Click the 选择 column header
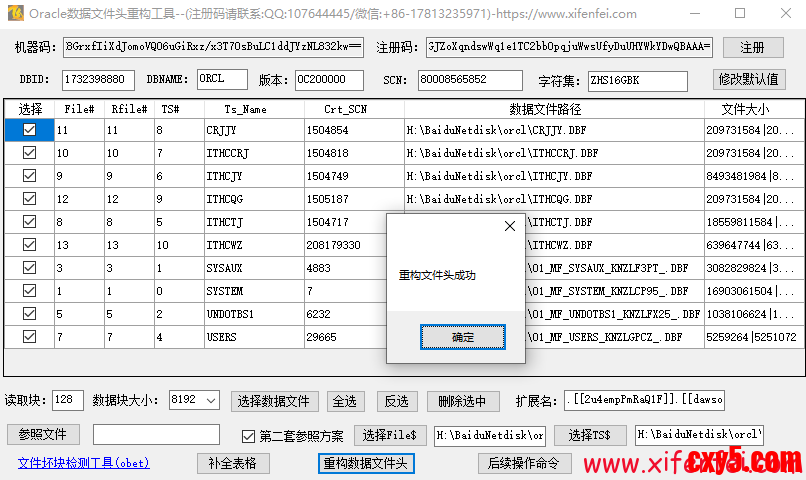806x480 pixels. (30, 109)
